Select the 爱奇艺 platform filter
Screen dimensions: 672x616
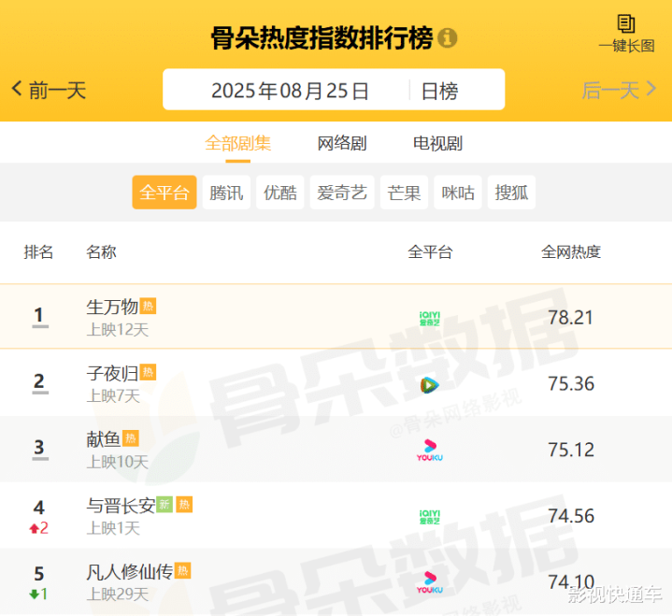point(342,192)
